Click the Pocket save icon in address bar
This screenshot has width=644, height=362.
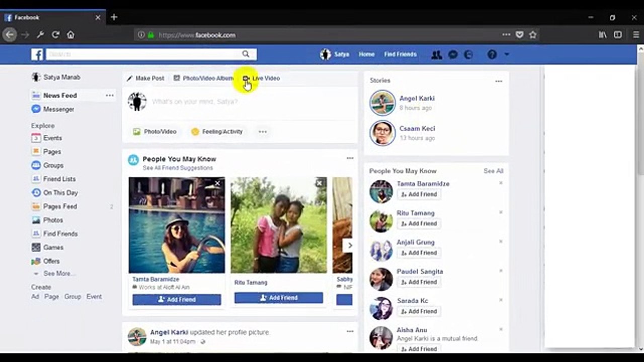tap(520, 35)
